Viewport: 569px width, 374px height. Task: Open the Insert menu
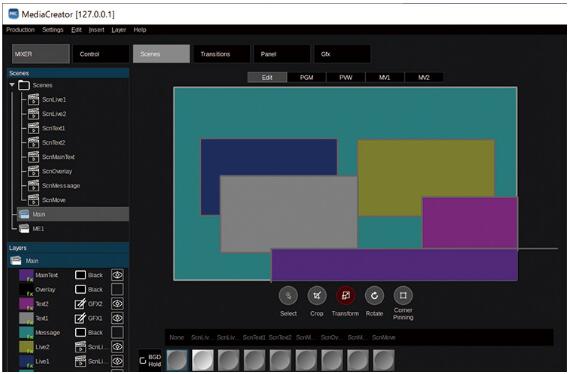tap(97, 30)
